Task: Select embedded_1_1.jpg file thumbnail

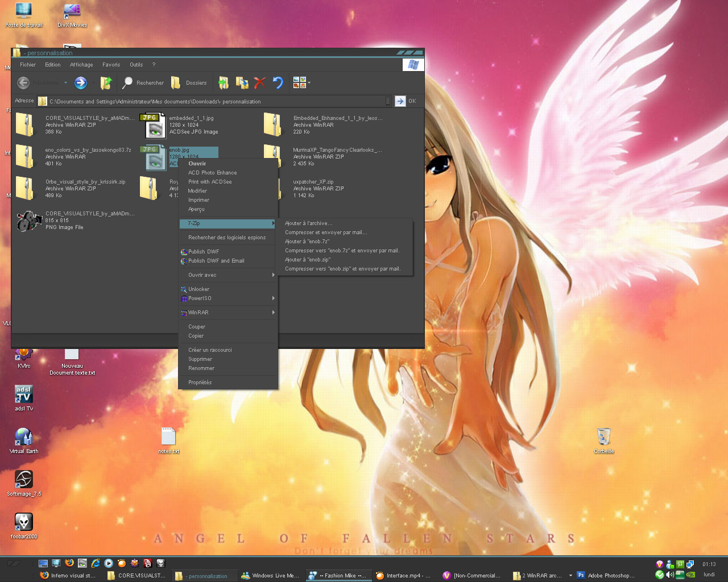Action: pos(153,126)
